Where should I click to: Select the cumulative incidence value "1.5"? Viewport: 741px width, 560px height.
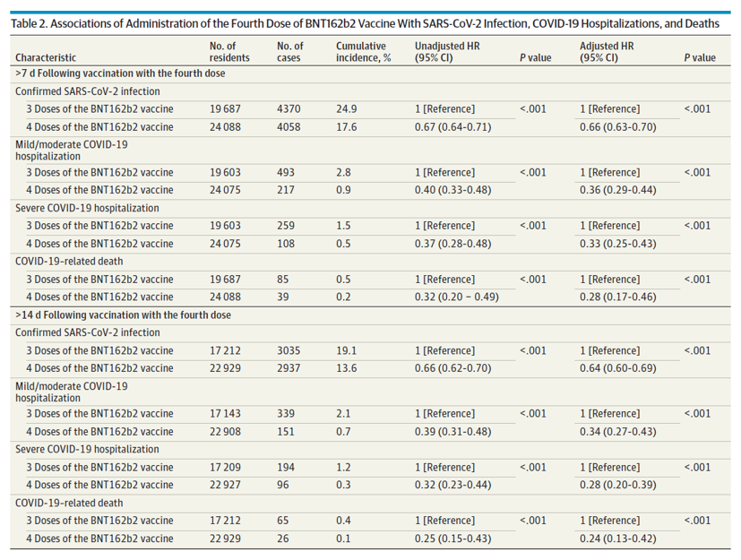tap(343, 226)
